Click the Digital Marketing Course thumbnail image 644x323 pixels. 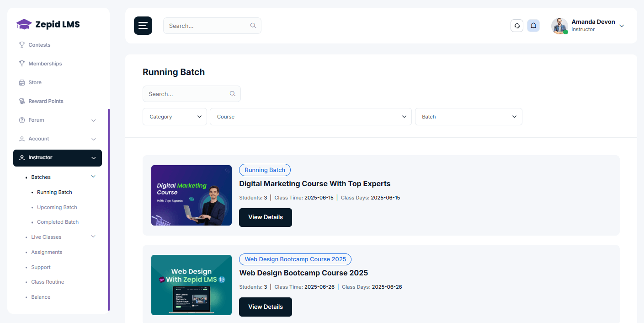pyautogui.click(x=191, y=195)
